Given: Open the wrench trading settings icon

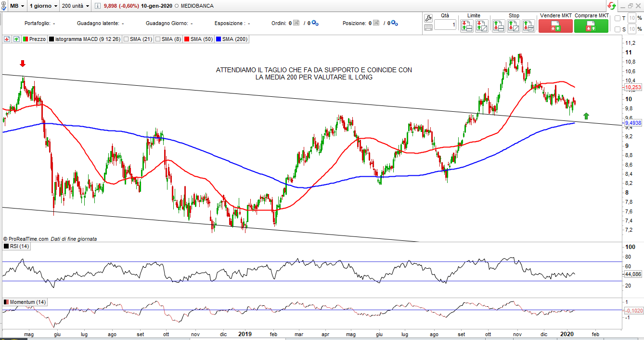Looking at the screenshot, I should tap(428, 18).
